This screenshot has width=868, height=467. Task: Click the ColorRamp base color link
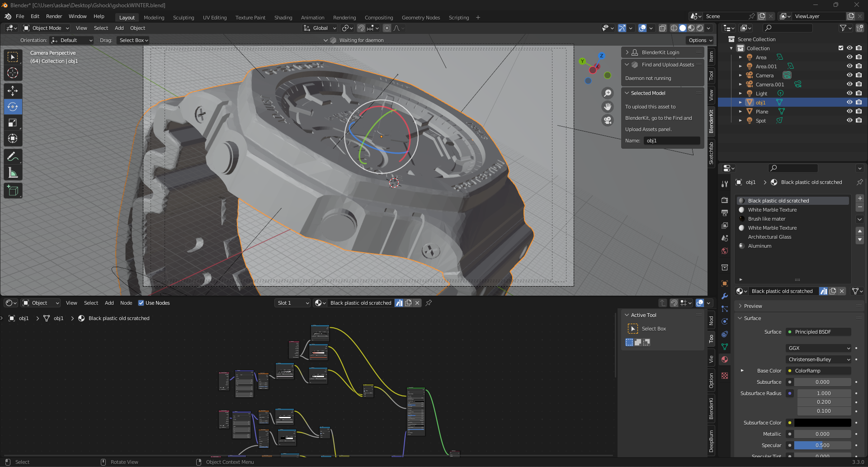[x=819, y=371]
